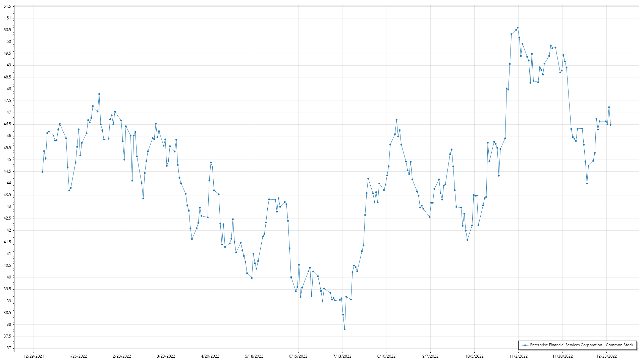Click the 9/7/2022 x-axis date label
The image size is (644, 362).
click(x=430, y=356)
